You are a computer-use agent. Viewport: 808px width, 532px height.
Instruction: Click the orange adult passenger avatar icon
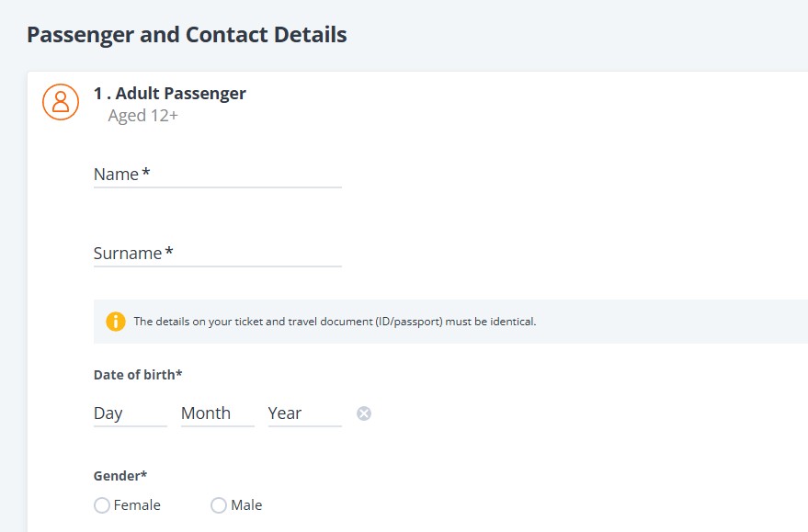click(61, 102)
